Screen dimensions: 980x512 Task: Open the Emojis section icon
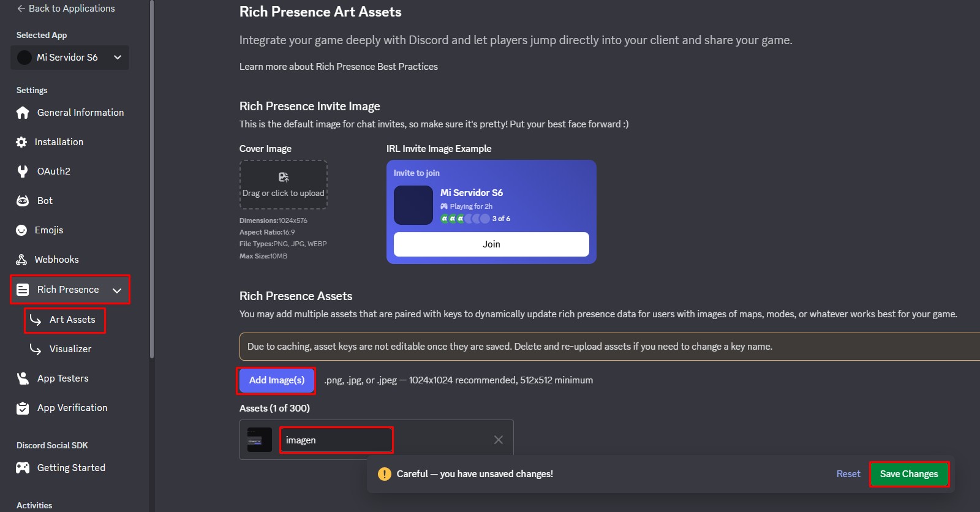(x=21, y=230)
